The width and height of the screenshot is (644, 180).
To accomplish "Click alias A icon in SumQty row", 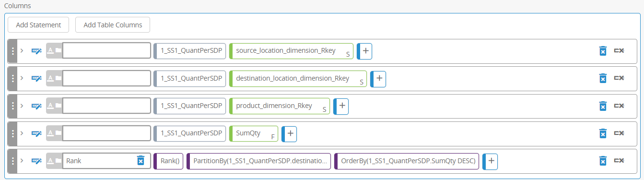I will click(50, 133).
